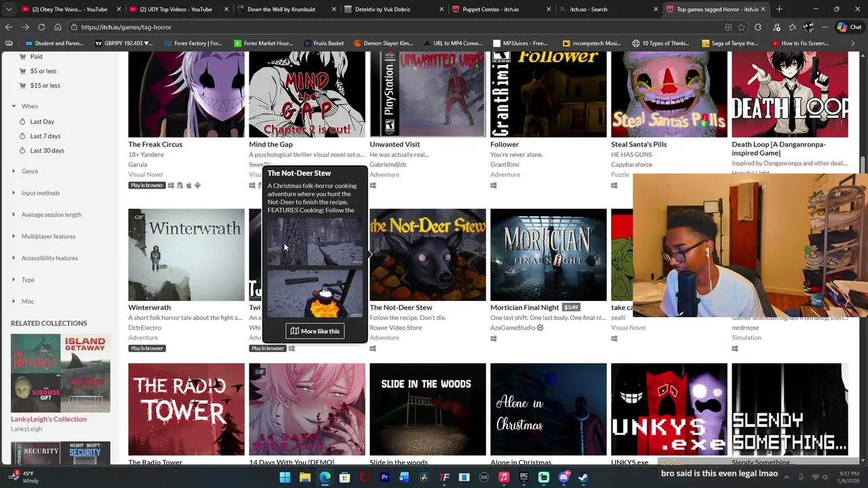Launch Premiere Pro from the taskbar

point(384,477)
